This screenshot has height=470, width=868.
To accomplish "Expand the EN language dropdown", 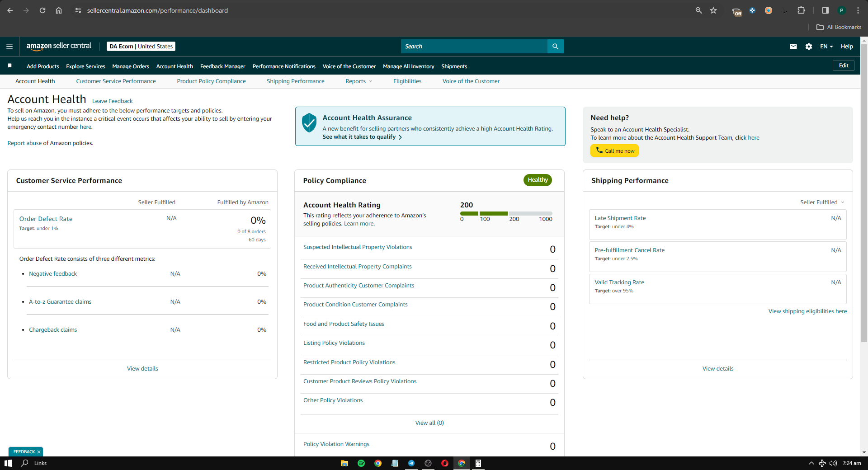I will (x=826, y=47).
